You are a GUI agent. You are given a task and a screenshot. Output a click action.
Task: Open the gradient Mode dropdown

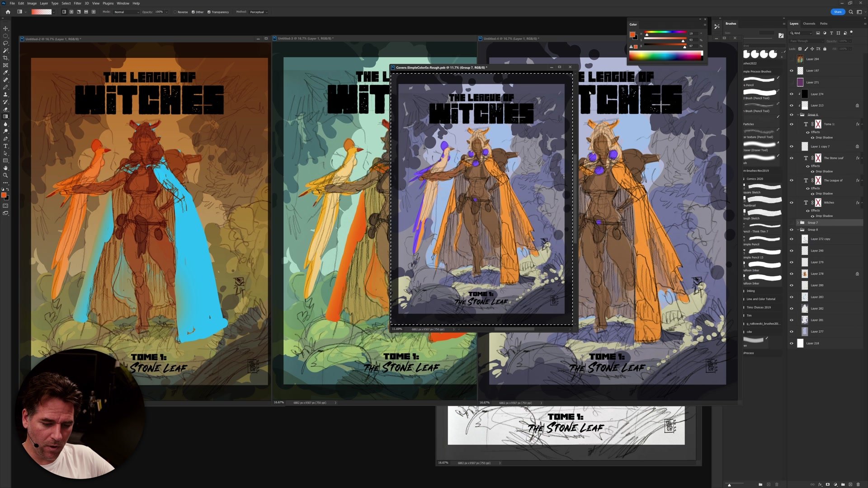[126, 12]
